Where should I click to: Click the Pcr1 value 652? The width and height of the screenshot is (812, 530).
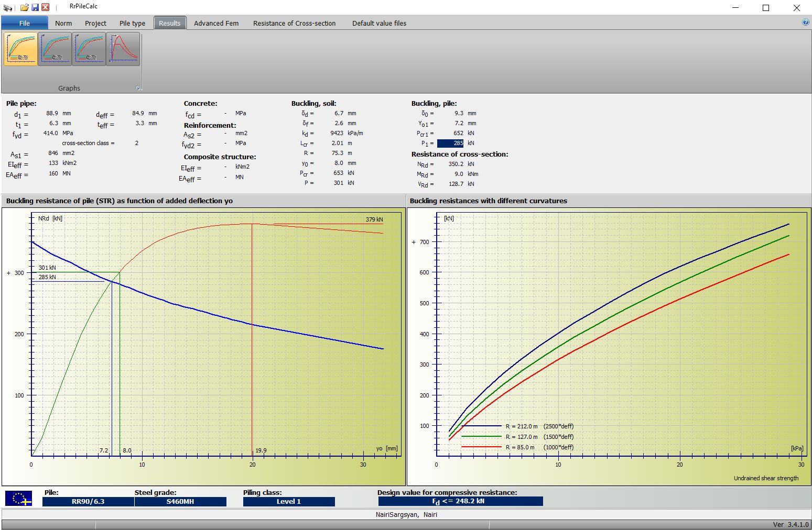click(458, 133)
